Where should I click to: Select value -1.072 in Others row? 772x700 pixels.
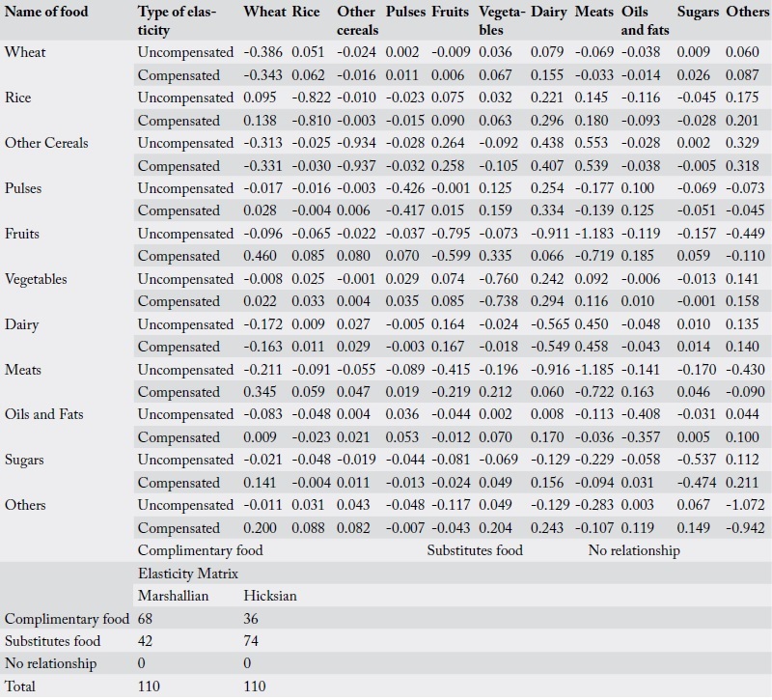coord(745,505)
